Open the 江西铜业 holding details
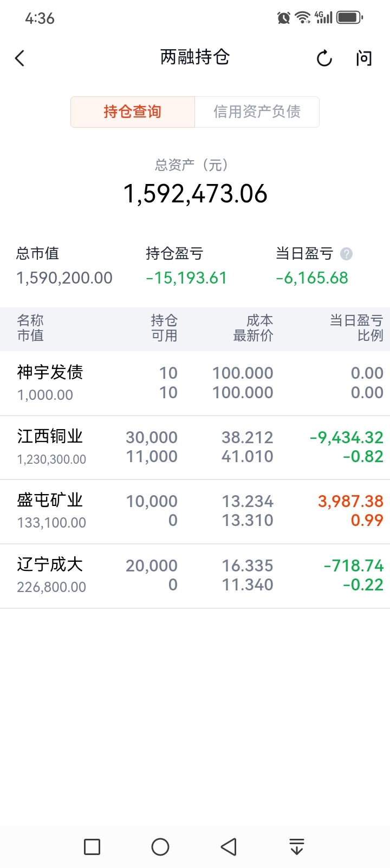Viewport: 390px width, 868px height. pos(195,448)
